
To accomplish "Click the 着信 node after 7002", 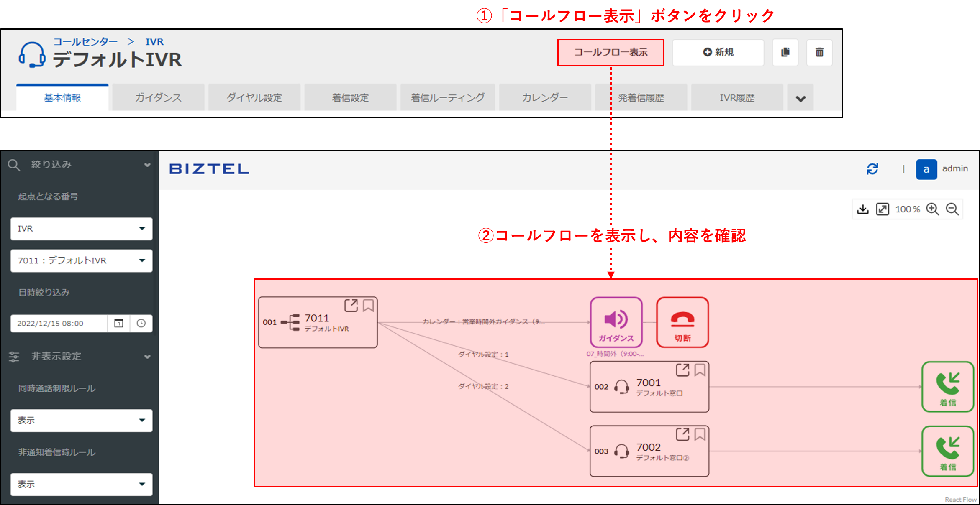I will click(x=948, y=451).
